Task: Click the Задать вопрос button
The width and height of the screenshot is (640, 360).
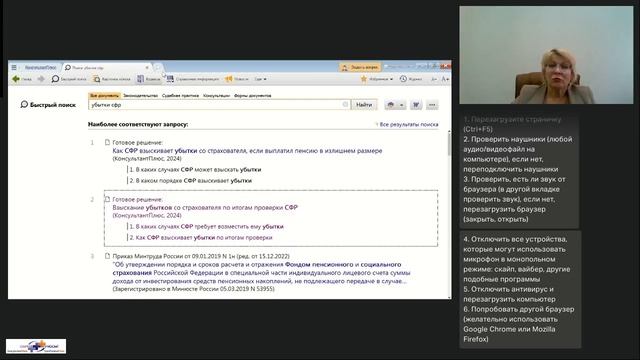Action: [x=360, y=67]
